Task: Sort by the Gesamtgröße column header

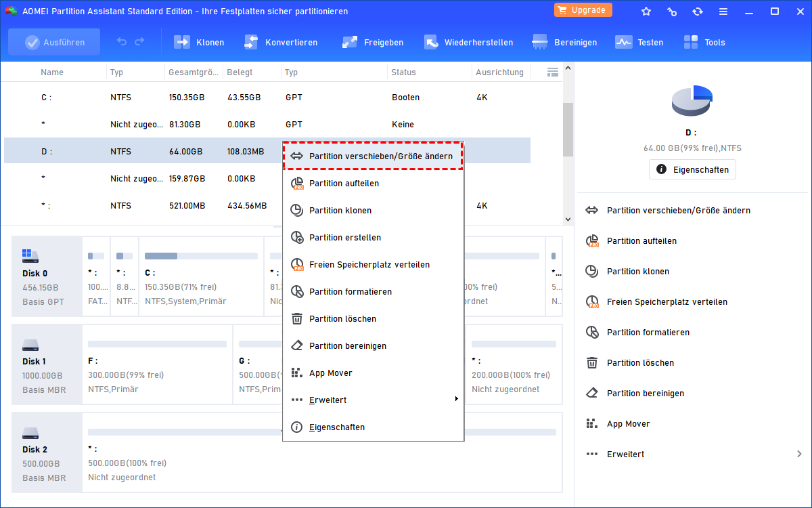Action: 194,72
